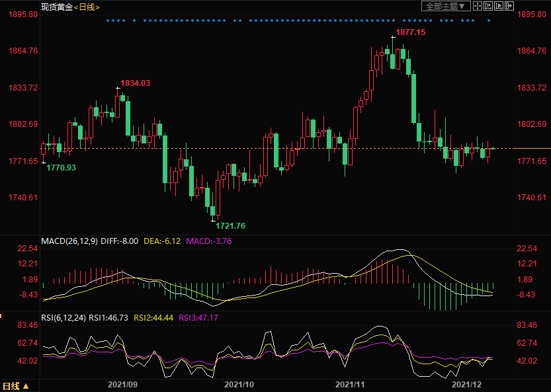Viewport: 551px width, 392px height.
Task: Click the 1834.03 peak price label
Action: coord(135,83)
